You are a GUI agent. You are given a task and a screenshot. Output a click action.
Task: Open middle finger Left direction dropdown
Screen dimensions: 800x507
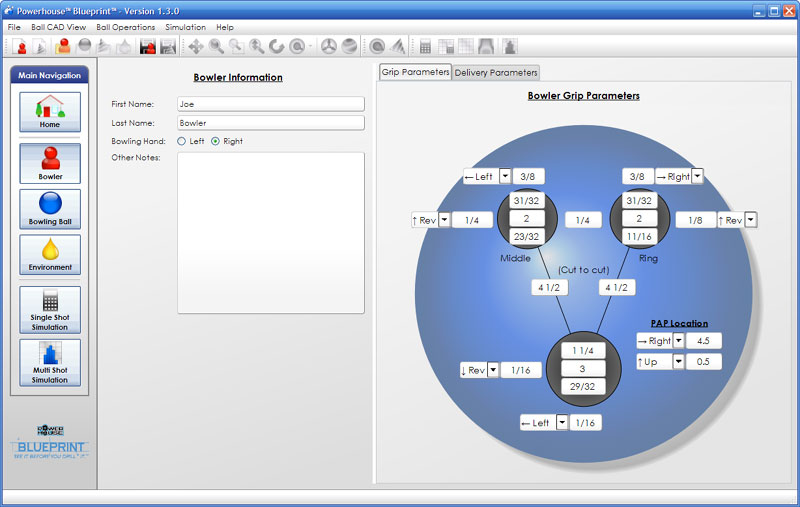[x=505, y=176]
